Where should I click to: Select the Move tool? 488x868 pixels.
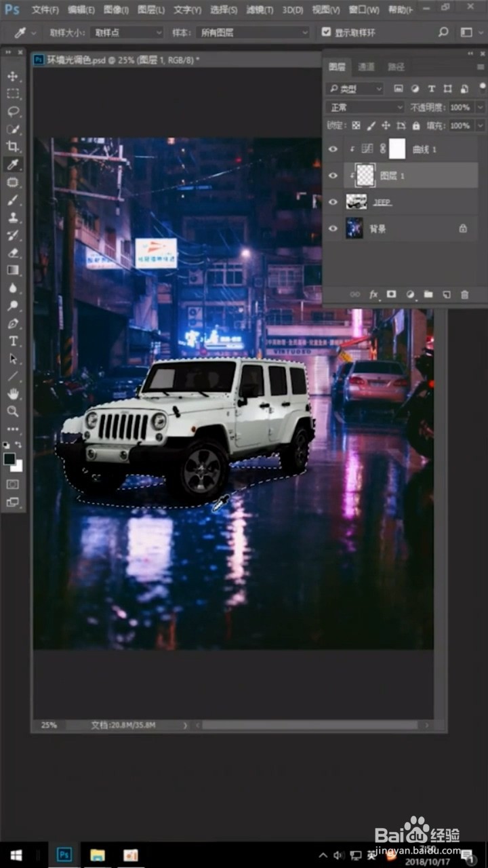click(x=13, y=76)
